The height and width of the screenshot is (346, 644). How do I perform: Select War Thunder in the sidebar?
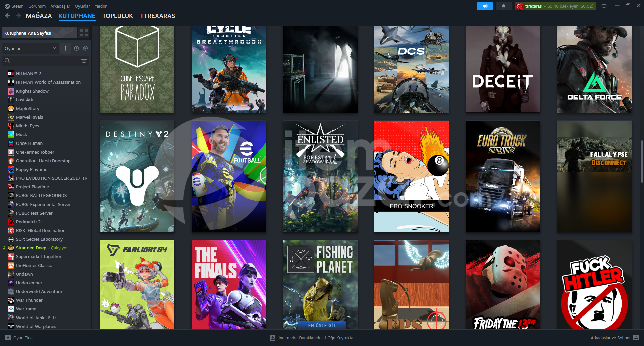[x=29, y=300]
